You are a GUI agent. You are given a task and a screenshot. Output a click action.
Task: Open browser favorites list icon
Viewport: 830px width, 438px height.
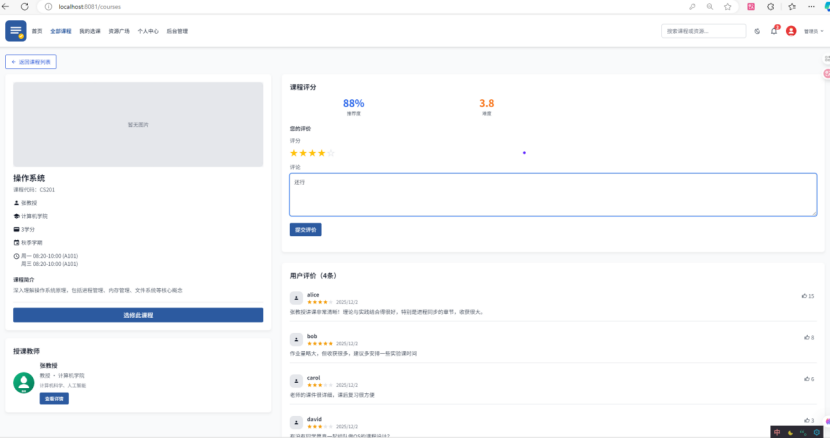pyautogui.click(x=792, y=7)
